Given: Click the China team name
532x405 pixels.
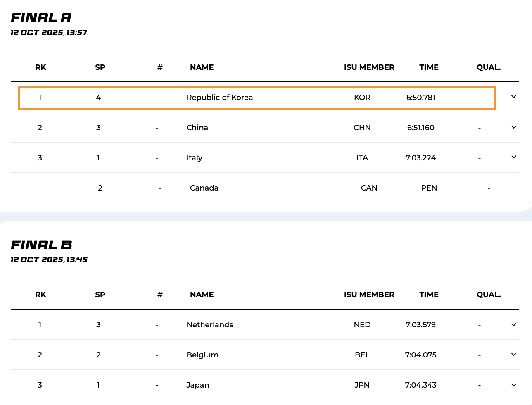Looking at the screenshot, I should pos(197,128).
